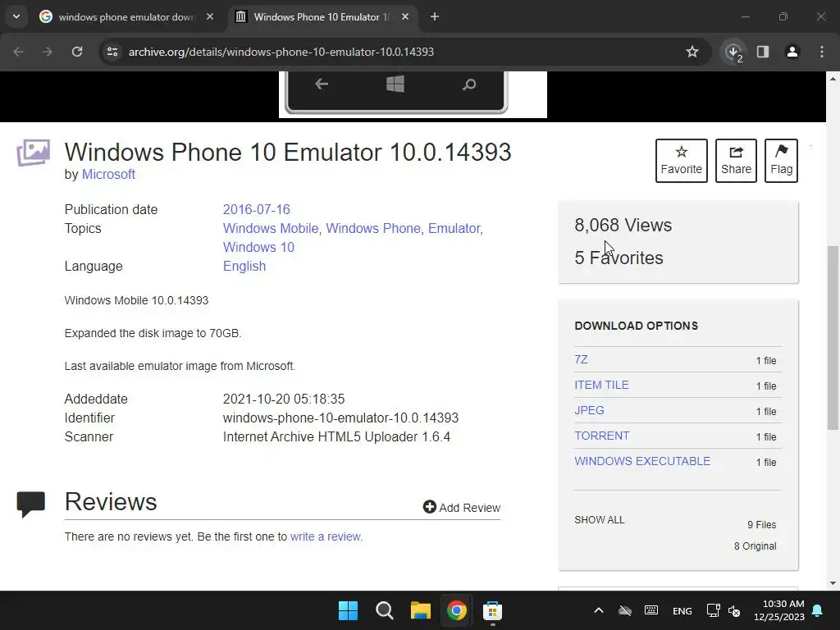Image resolution: width=840 pixels, height=630 pixels.
Task: Click the muted volume tray icon
Action: [x=734, y=610]
